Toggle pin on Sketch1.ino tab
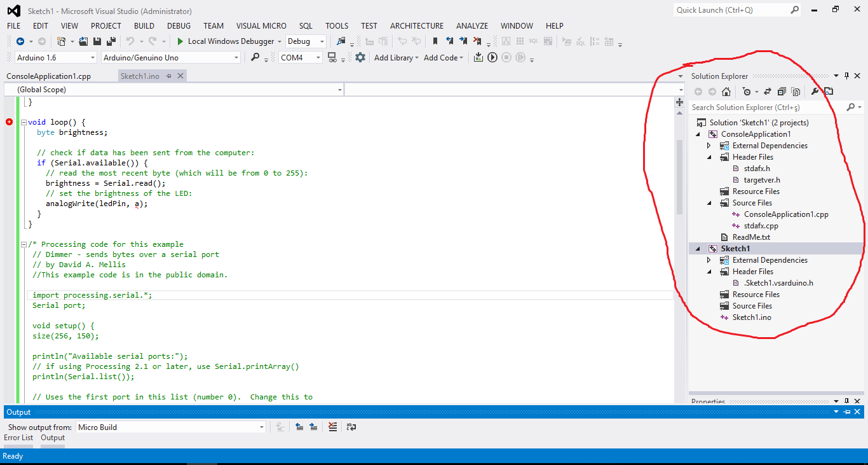The height and width of the screenshot is (465, 868). [x=169, y=76]
